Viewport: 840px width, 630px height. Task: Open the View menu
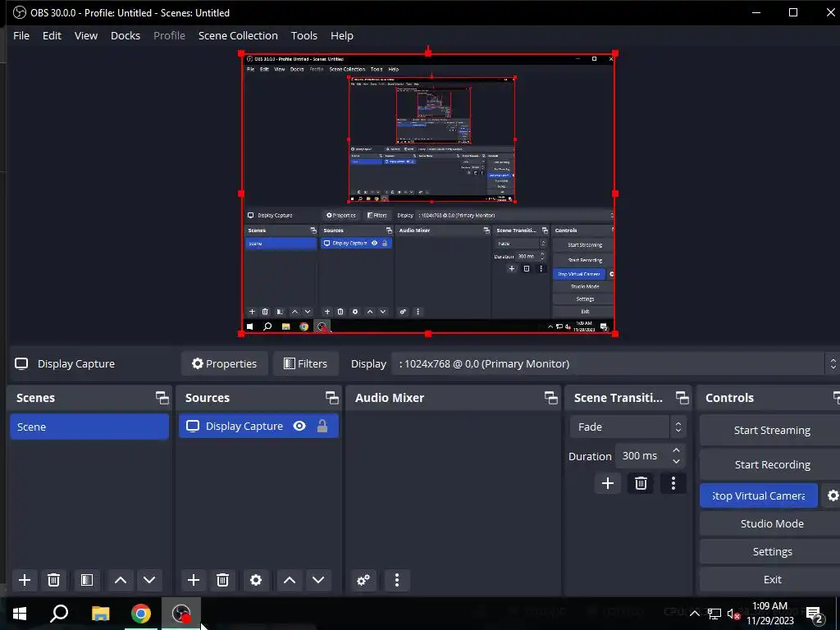click(x=85, y=35)
